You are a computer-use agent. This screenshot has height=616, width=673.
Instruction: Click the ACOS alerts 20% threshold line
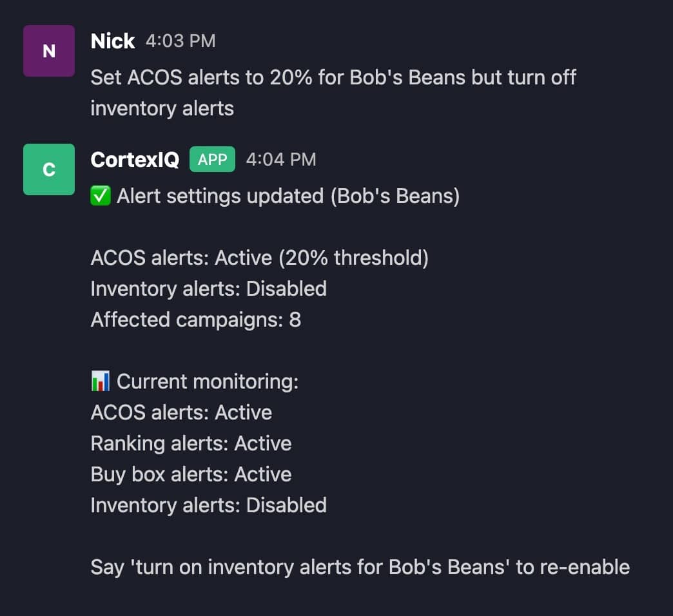259,258
